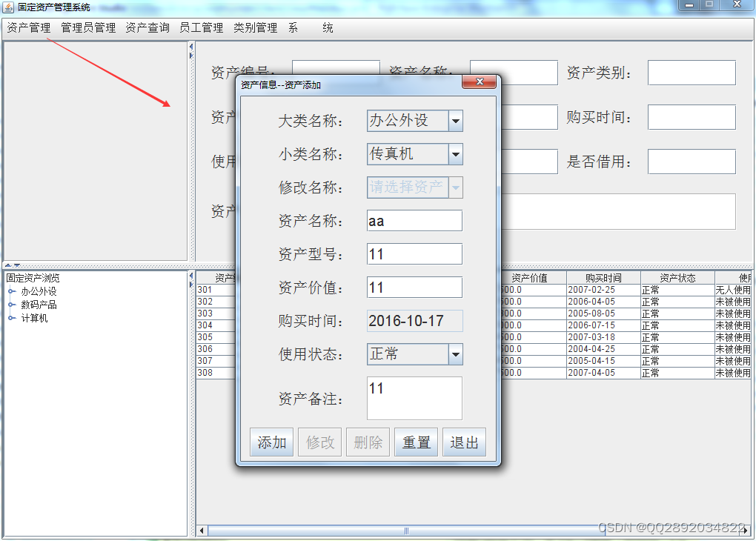Screen dimensions: 756x541
Task: Click the Java application icon in the title bar
Action: click(x=9, y=7)
